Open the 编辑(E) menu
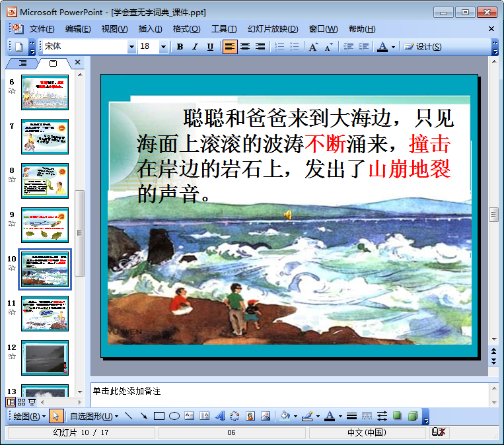Viewport: 504px width, 445px height. pos(78,29)
